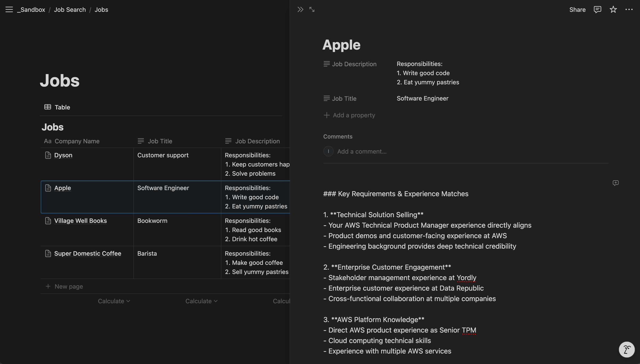Open Calculate dropdown under Job Title
This screenshot has height=364, width=640.
tap(201, 301)
